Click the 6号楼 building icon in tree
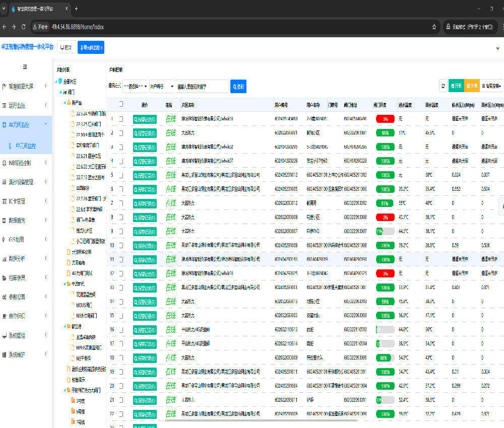 coord(73,411)
